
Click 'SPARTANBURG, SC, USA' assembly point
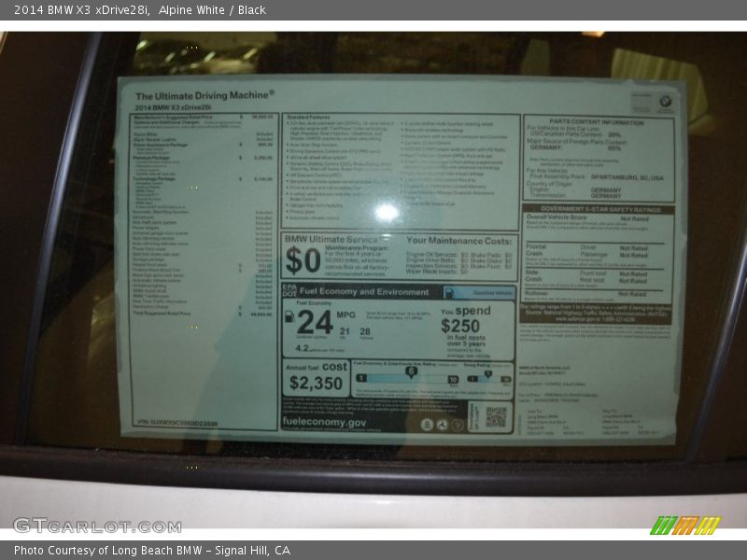click(x=627, y=177)
